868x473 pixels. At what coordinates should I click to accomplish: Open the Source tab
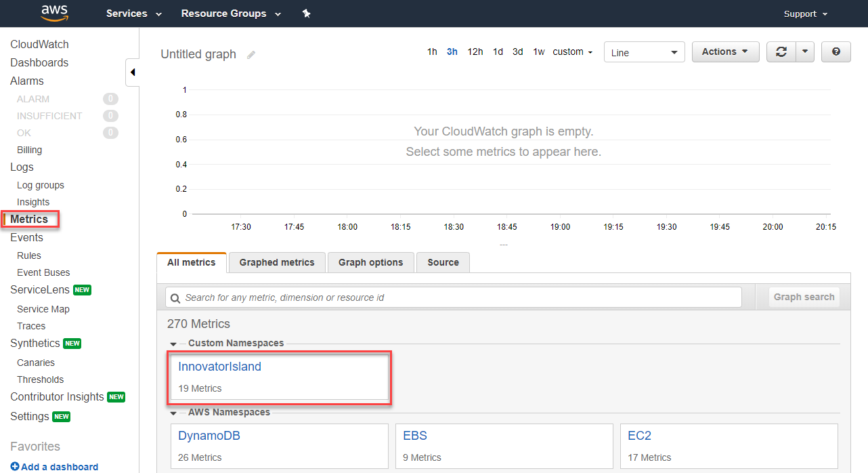(x=443, y=262)
